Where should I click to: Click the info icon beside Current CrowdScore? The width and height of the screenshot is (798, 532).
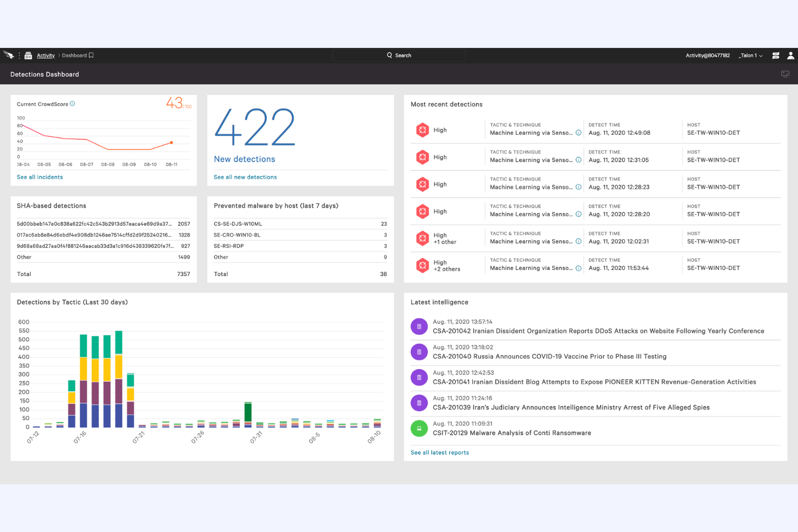point(73,103)
